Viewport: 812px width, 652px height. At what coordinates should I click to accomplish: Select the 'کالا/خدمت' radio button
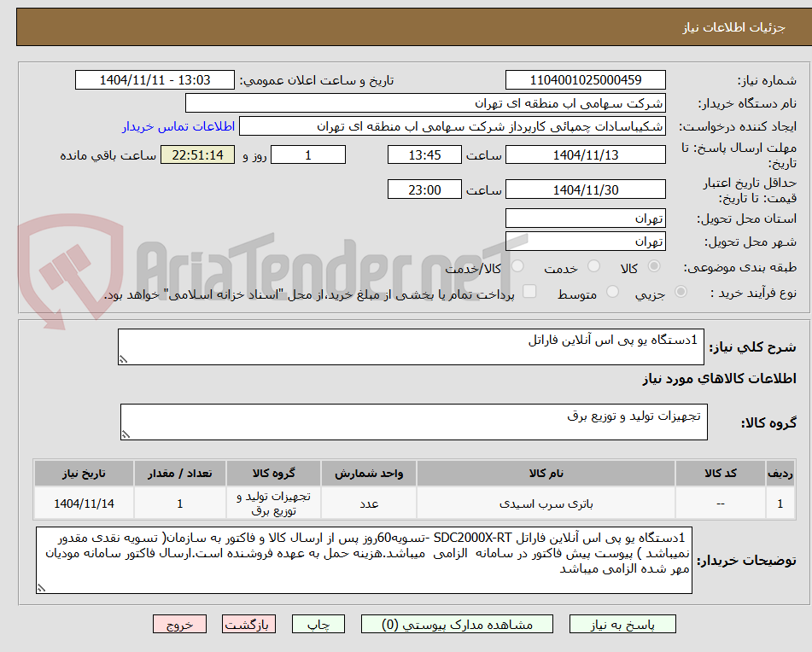point(517,266)
